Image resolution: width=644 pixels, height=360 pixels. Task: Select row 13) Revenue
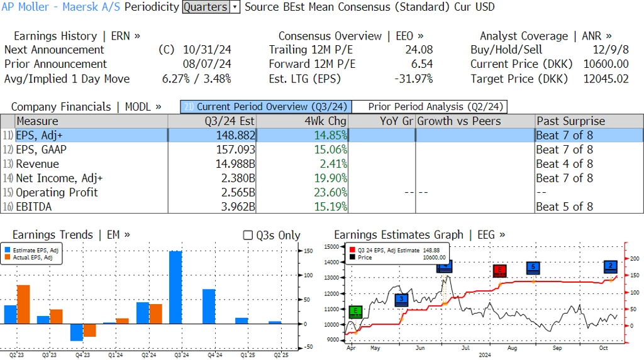click(x=322, y=164)
